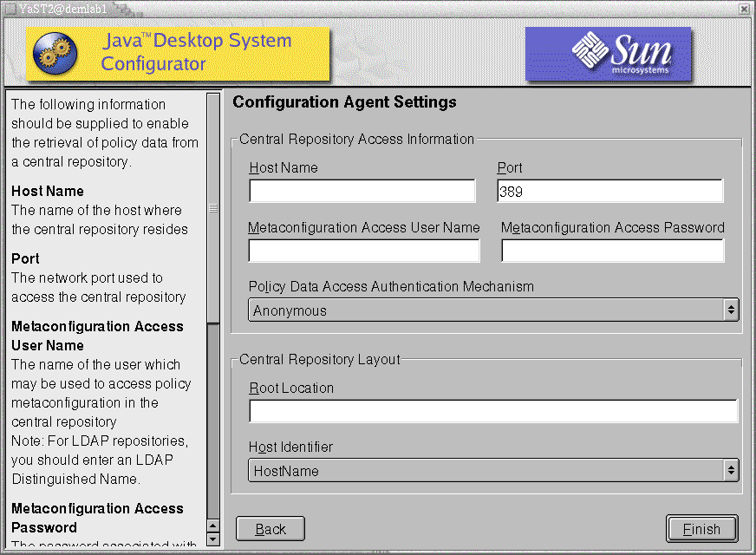
Task: Click the Host Name input field
Action: click(362, 191)
